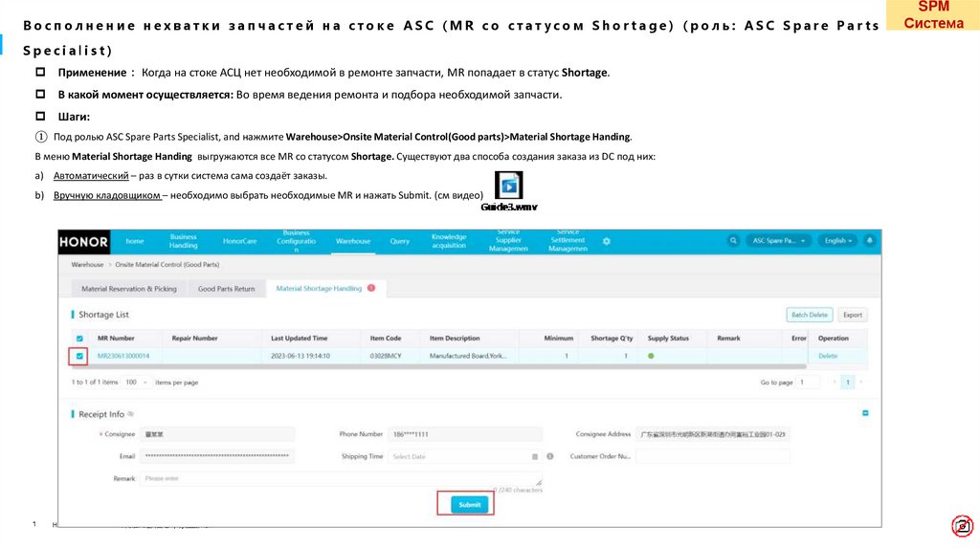
Task: Click the Shipping Time Select Date field
Action: (464, 456)
